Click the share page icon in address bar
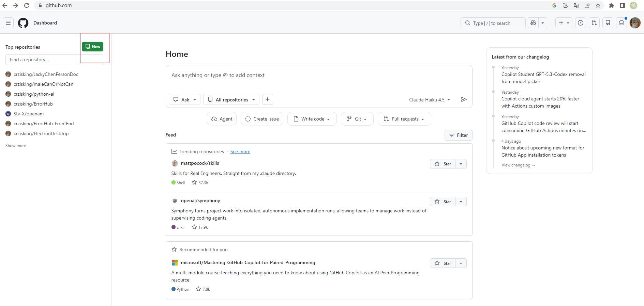This screenshot has height=306, width=644. (587, 5)
